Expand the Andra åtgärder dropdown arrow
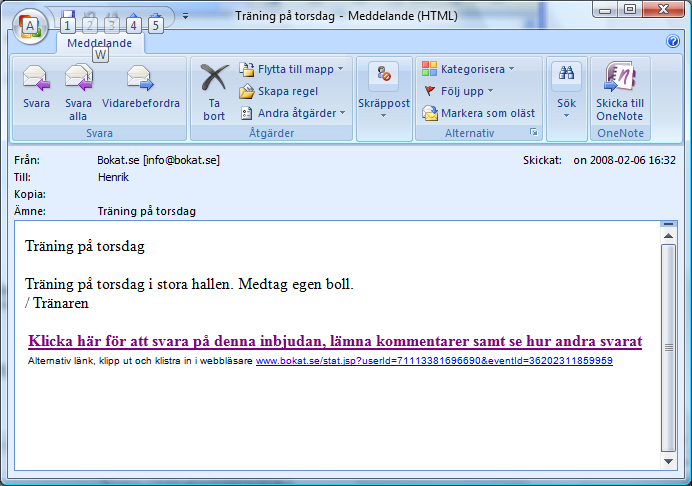692x486 pixels. (342, 113)
